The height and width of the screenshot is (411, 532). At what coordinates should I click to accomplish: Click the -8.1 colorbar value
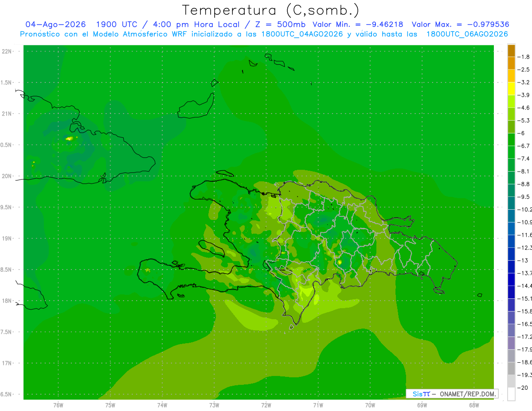coord(523,171)
